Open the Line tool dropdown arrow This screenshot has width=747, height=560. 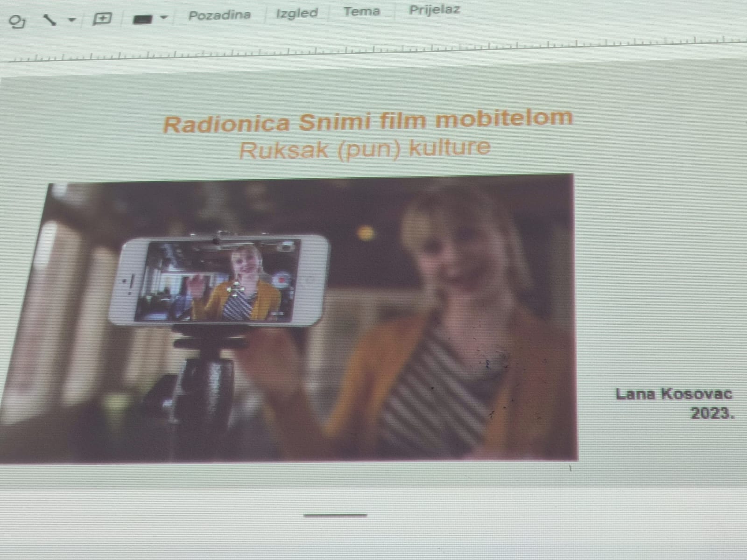point(71,20)
